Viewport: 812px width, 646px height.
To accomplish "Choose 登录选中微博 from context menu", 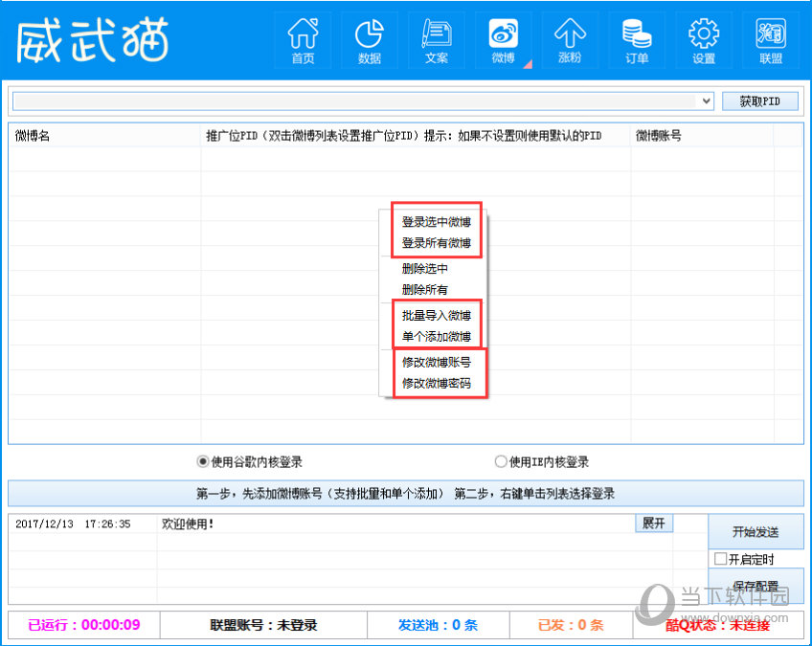I will point(436,222).
